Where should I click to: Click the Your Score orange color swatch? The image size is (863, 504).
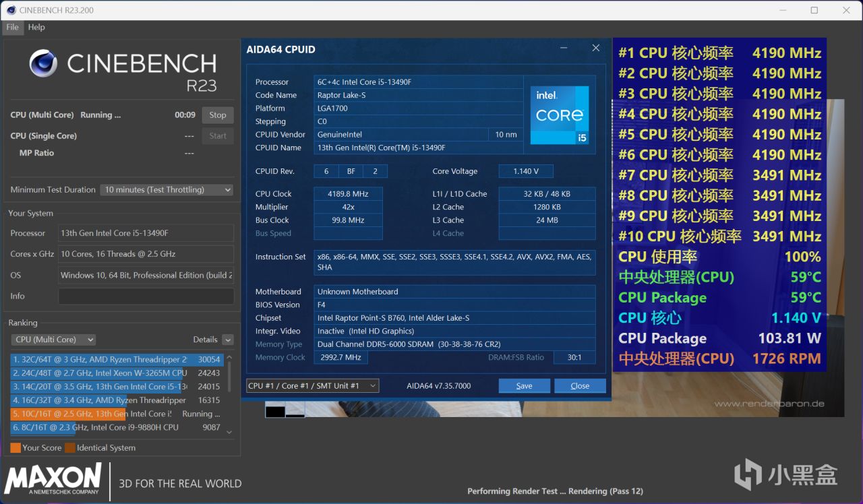tap(16, 447)
